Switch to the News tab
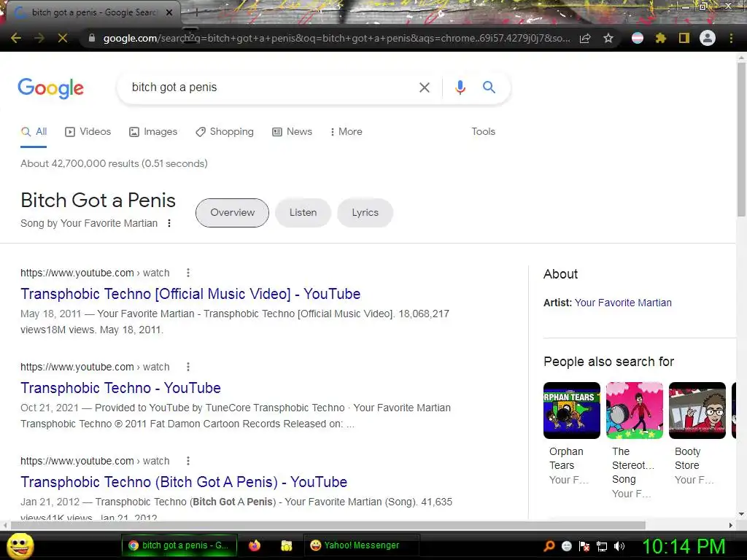 pyautogui.click(x=292, y=132)
